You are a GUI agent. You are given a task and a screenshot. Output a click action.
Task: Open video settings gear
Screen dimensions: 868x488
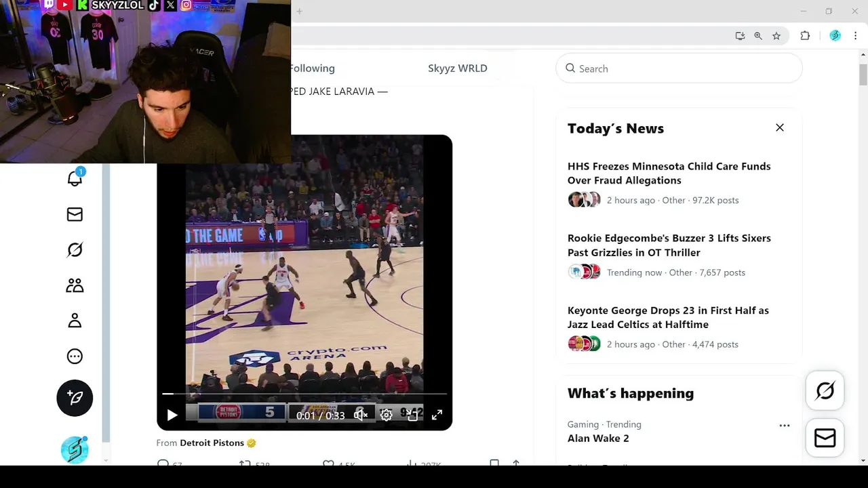click(386, 415)
